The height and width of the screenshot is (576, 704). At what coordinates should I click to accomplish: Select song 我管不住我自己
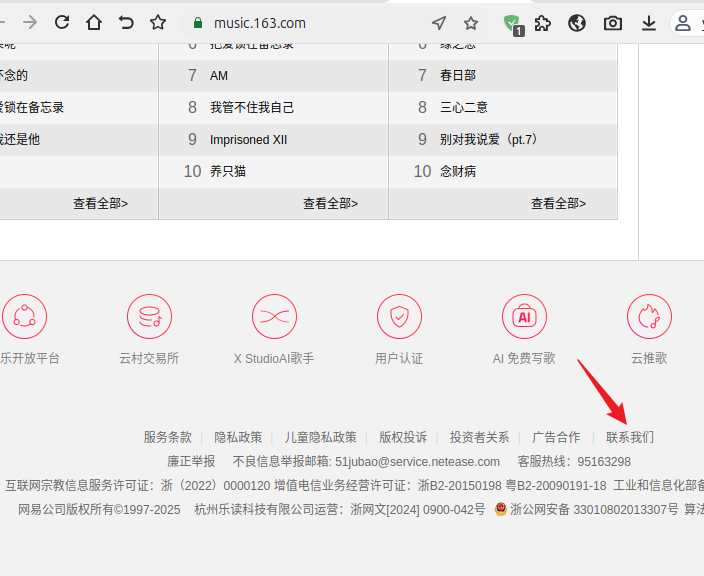[252, 107]
